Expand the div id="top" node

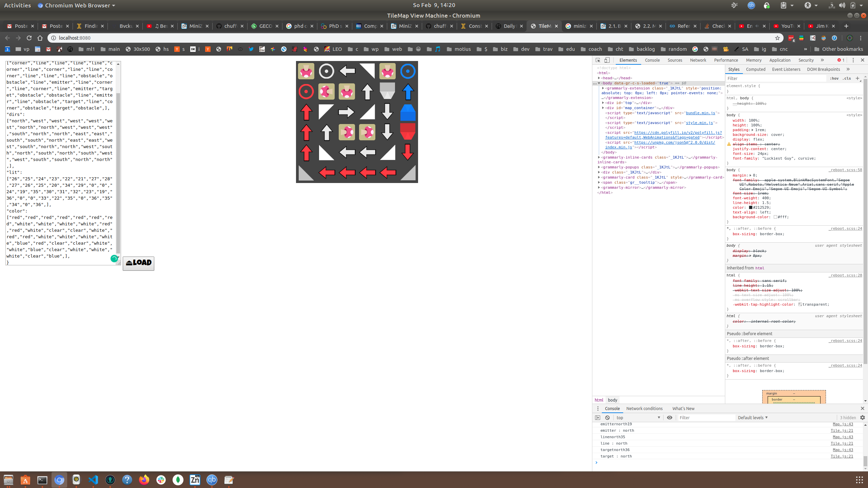(x=603, y=103)
